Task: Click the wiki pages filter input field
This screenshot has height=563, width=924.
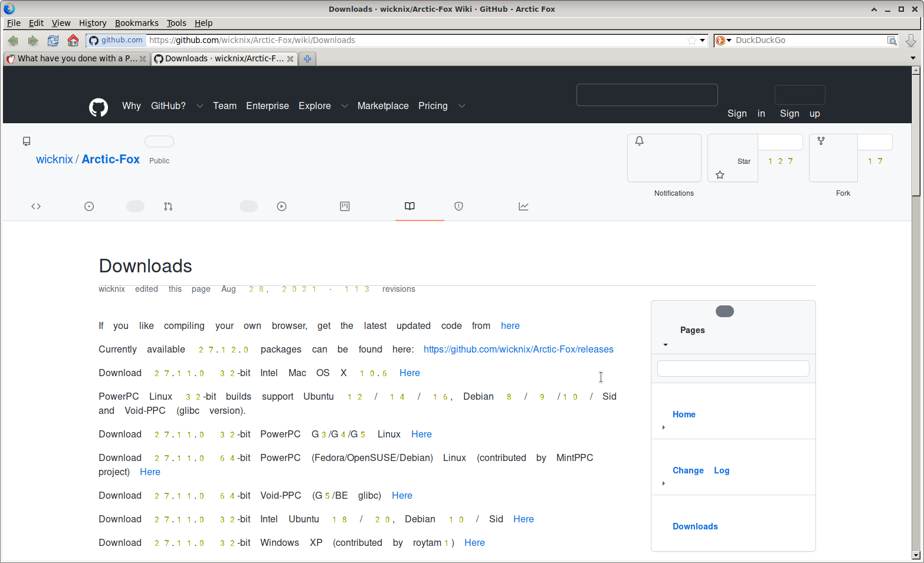Action: point(733,368)
